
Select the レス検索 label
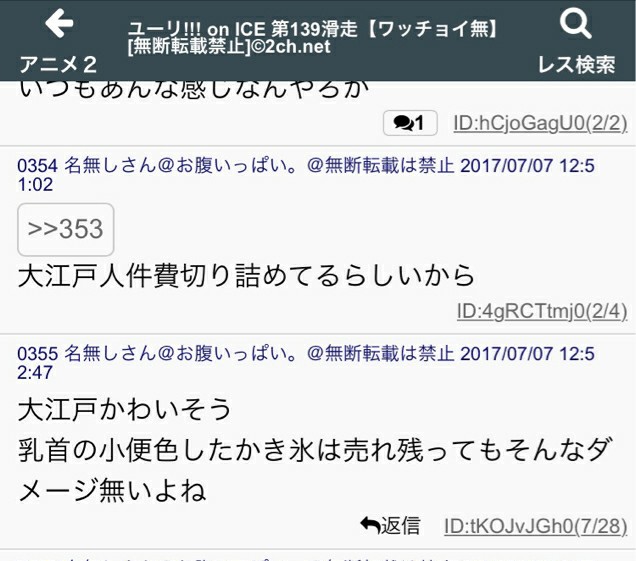[x=576, y=65]
